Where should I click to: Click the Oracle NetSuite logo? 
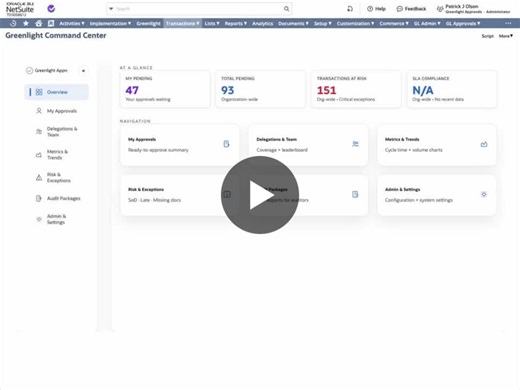pos(20,9)
